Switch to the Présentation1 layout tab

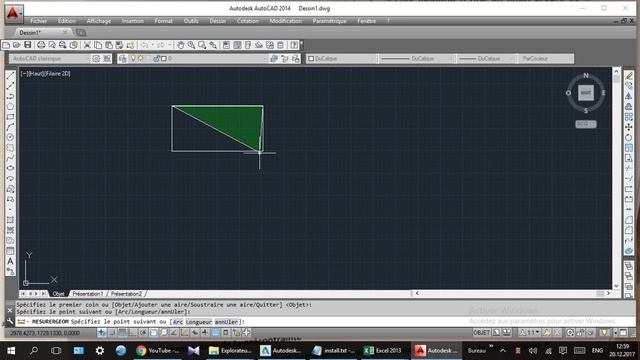pos(88,294)
